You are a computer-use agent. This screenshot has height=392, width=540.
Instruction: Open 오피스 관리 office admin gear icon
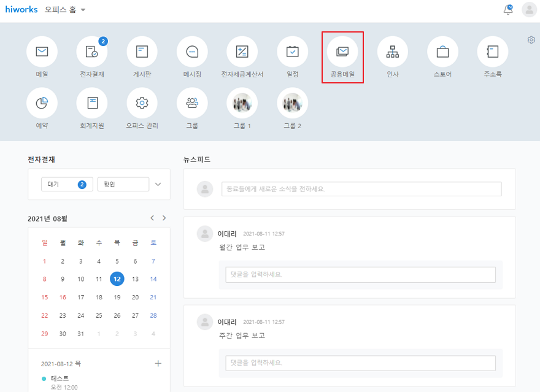[x=142, y=103]
